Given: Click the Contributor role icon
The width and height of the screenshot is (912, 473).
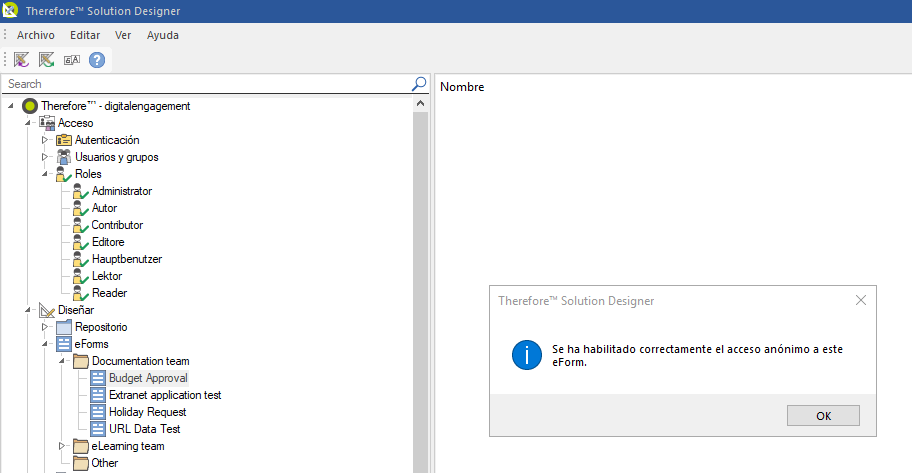Looking at the screenshot, I should (81, 225).
